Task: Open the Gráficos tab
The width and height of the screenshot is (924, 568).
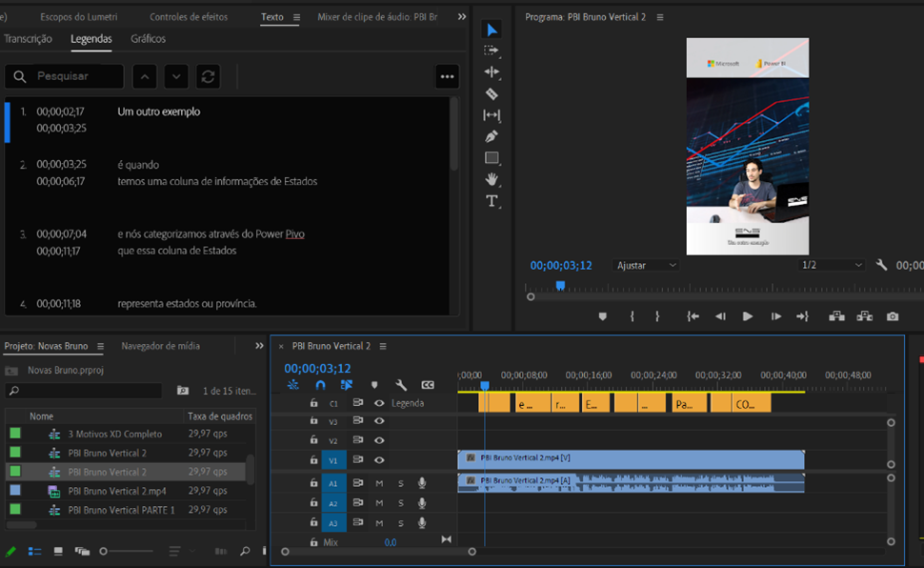Action: click(148, 39)
